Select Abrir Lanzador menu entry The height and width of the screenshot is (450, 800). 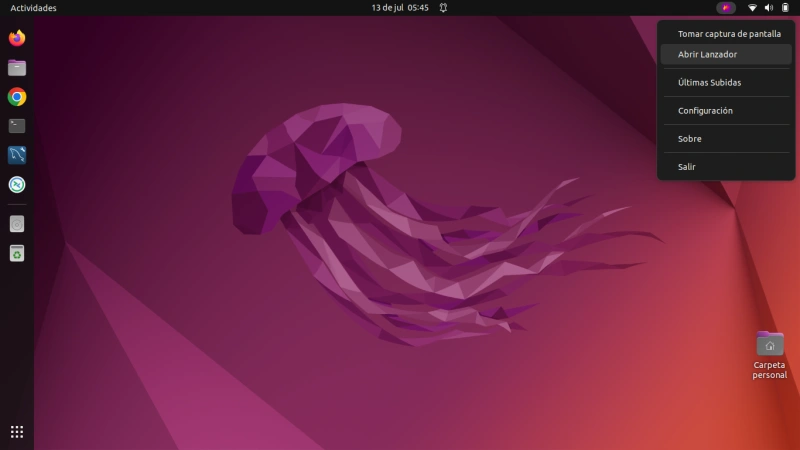point(726,55)
